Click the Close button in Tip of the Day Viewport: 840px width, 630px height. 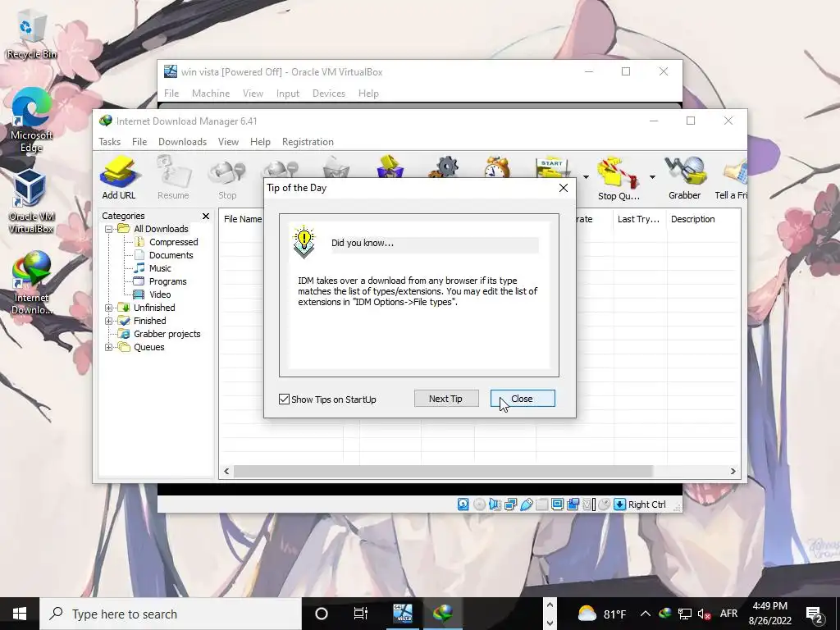[x=523, y=399]
